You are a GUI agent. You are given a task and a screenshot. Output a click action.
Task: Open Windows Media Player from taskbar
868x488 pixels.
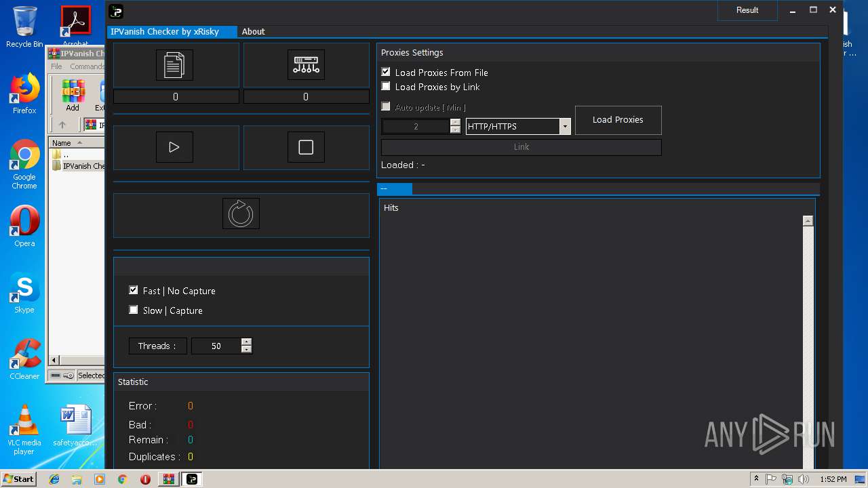pos(100,479)
